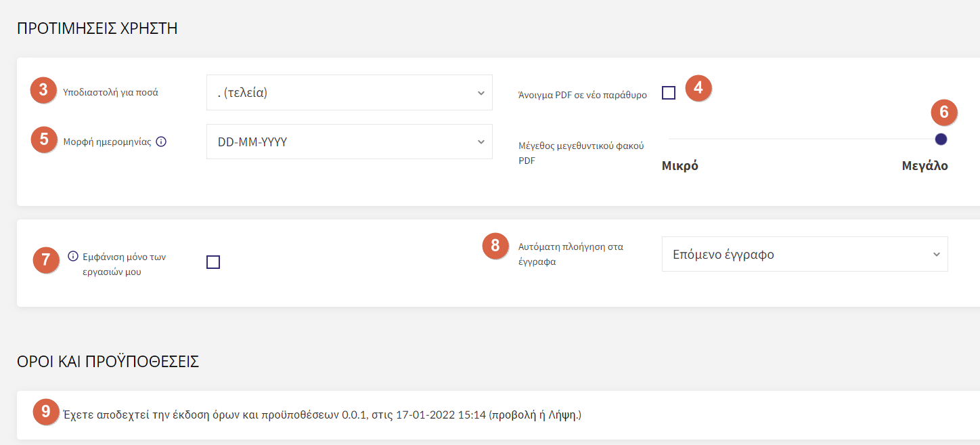Click the numbered marker 8 badge
Screen dimensions: 980x445
495,246
